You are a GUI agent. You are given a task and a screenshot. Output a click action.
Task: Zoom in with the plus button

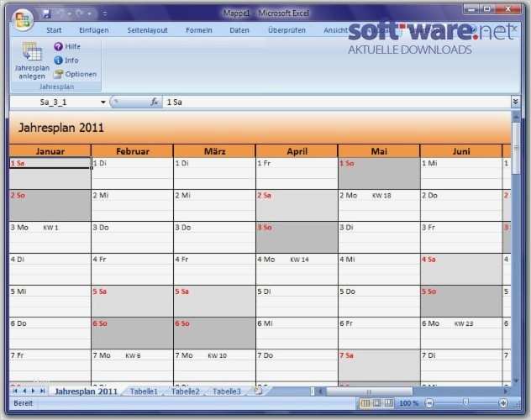pyautogui.click(x=503, y=403)
